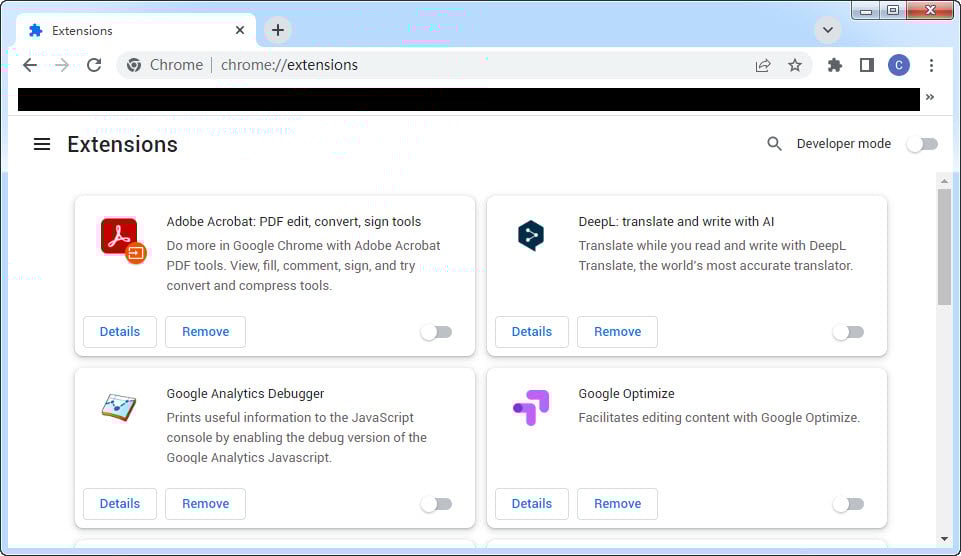This screenshot has height=556, width=961.
Task: Open the tab search chevron dropdown
Action: (827, 30)
